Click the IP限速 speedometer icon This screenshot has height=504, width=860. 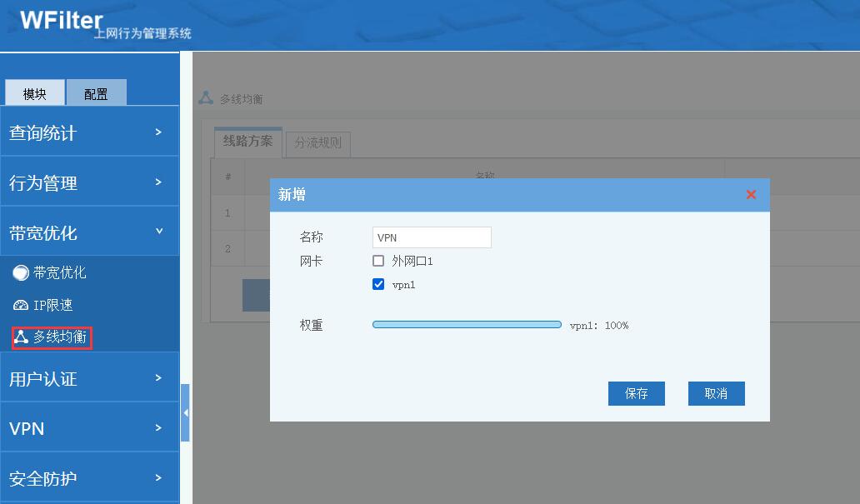(x=21, y=306)
